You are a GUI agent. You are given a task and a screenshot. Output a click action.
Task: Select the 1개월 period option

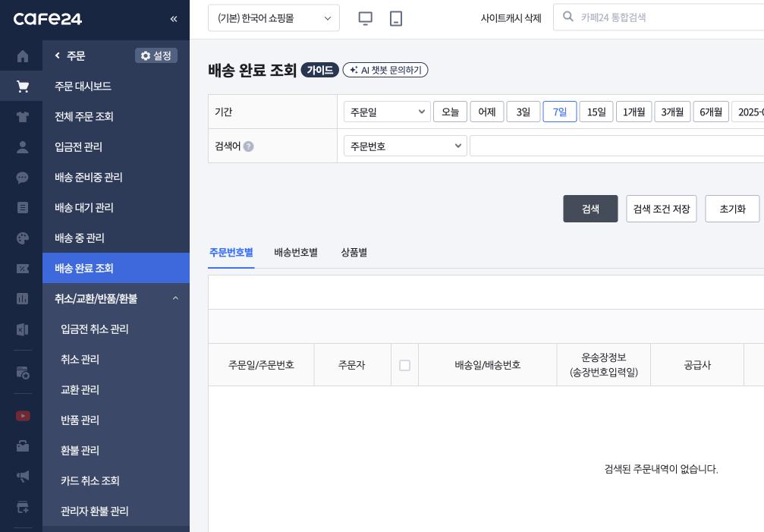tap(634, 112)
